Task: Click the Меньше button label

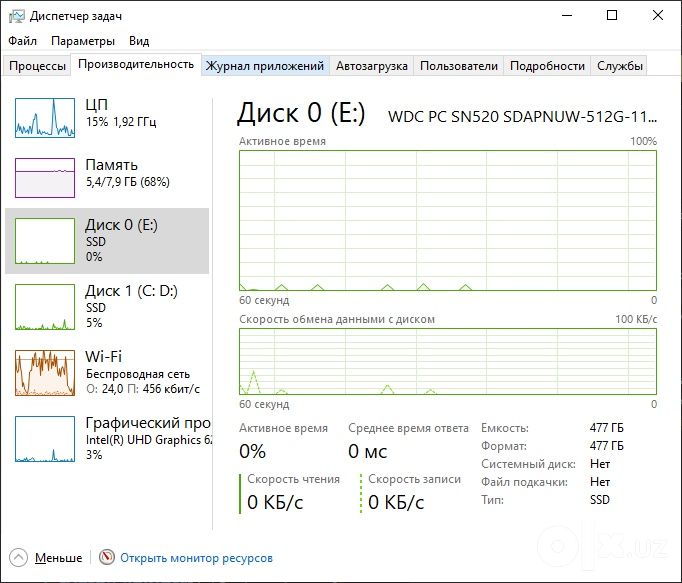Action: tap(58, 558)
